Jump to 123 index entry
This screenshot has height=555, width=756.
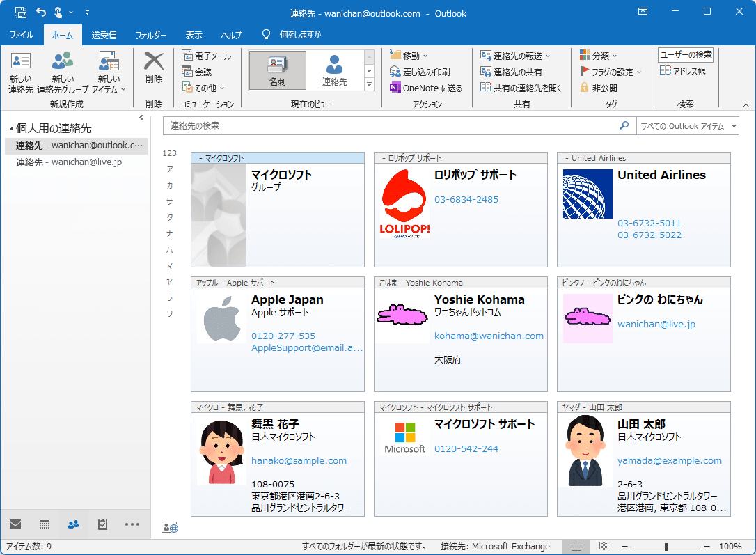tap(170, 153)
